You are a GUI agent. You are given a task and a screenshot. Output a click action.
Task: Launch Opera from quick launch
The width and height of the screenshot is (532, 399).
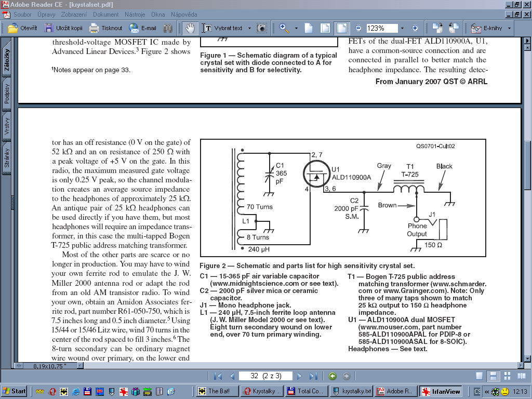52,392
